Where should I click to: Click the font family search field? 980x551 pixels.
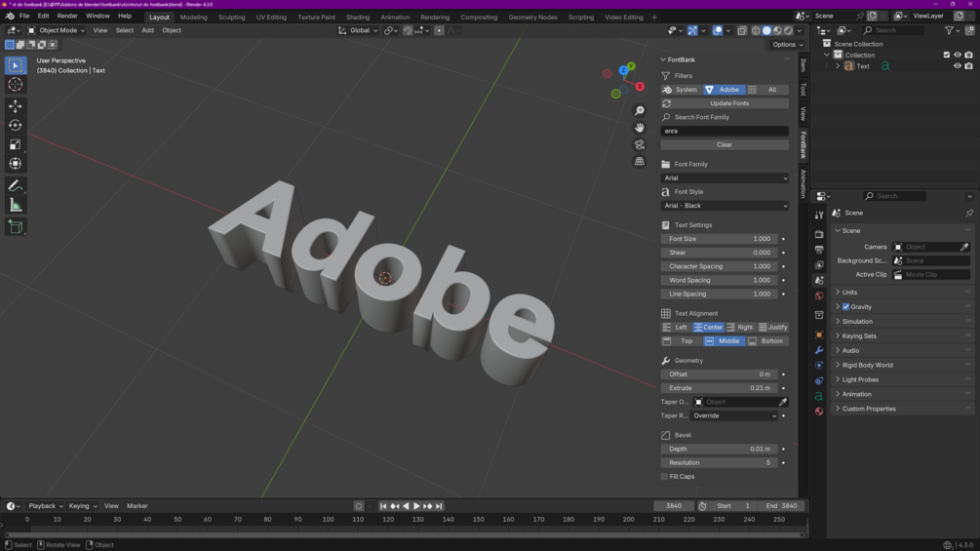(725, 132)
